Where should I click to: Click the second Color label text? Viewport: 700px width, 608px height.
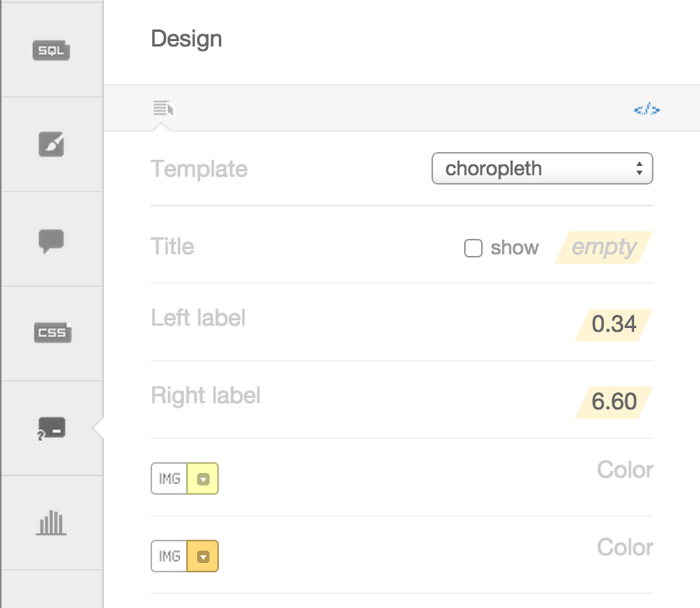[x=625, y=548]
